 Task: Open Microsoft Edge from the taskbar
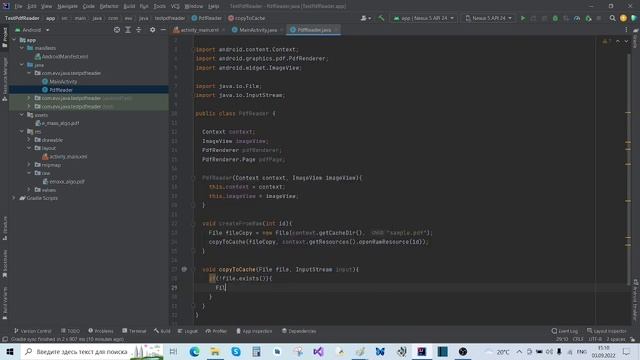click(194, 351)
